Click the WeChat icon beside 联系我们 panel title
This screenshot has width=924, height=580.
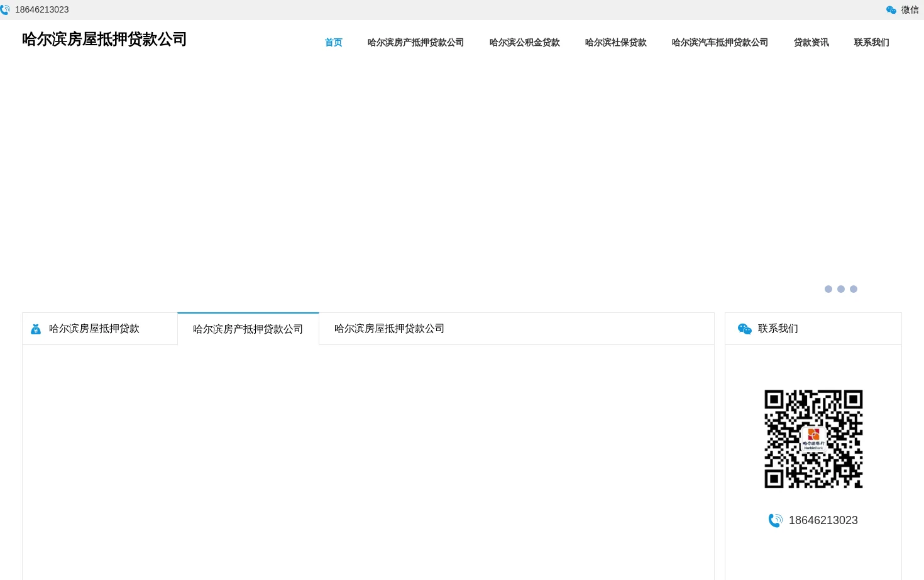(x=745, y=329)
